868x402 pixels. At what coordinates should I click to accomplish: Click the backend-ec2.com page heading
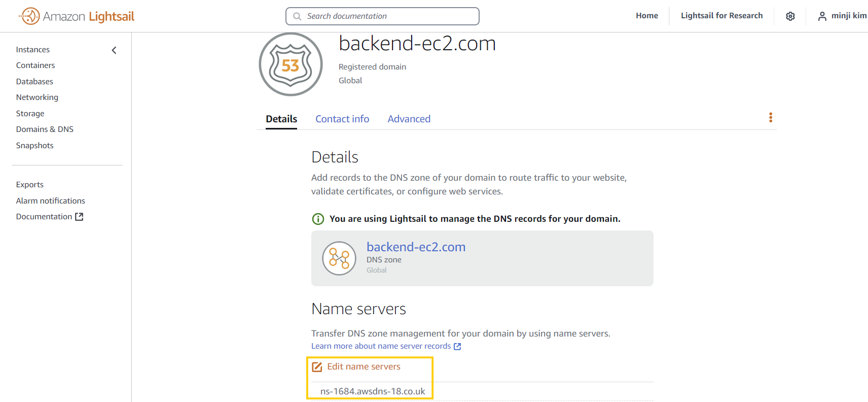pyautogui.click(x=417, y=44)
